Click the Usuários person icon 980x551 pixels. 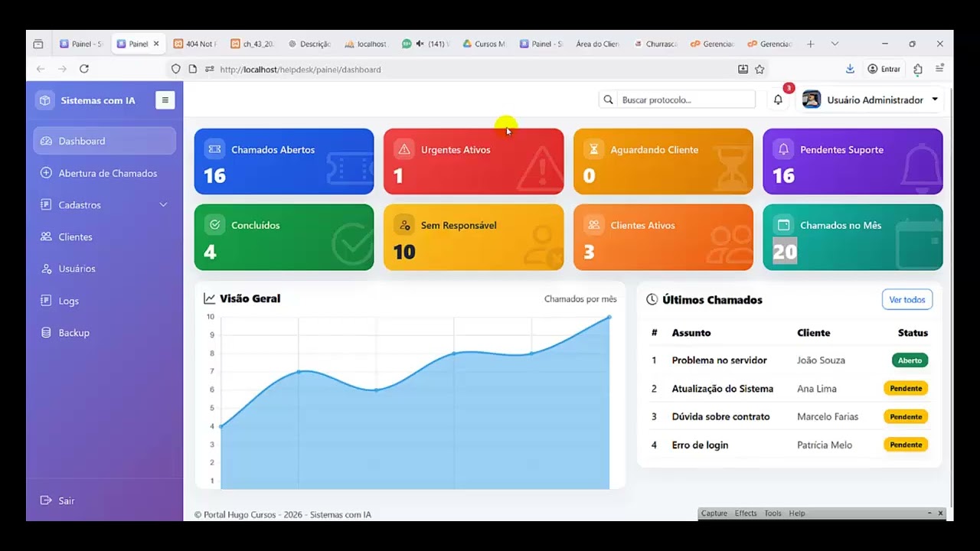(x=46, y=269)
